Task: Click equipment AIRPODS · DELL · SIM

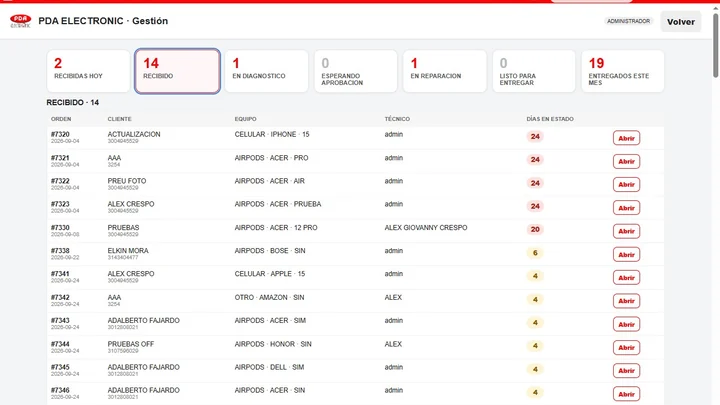Action: (x=270, y=367)
